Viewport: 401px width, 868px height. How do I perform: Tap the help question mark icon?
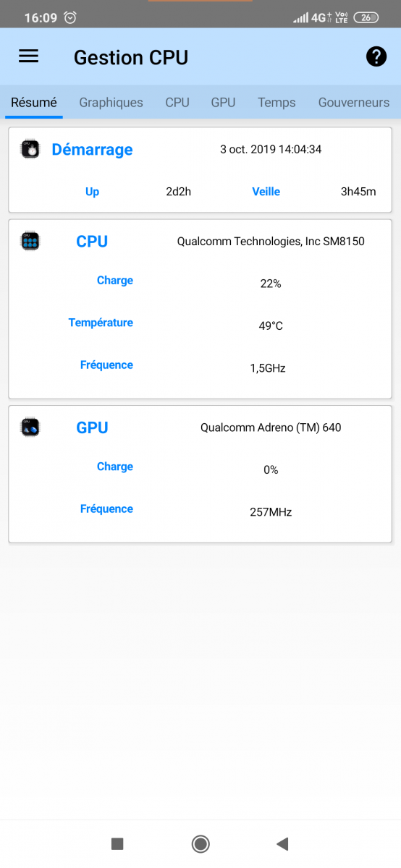click(376, 56)
